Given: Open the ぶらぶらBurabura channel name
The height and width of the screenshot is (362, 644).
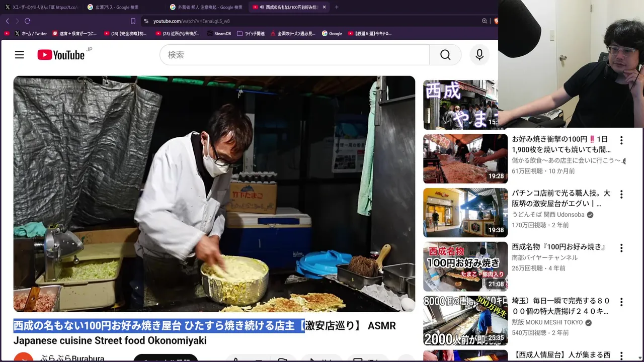Looking at the screenshot, I should (x=72, y=358).
